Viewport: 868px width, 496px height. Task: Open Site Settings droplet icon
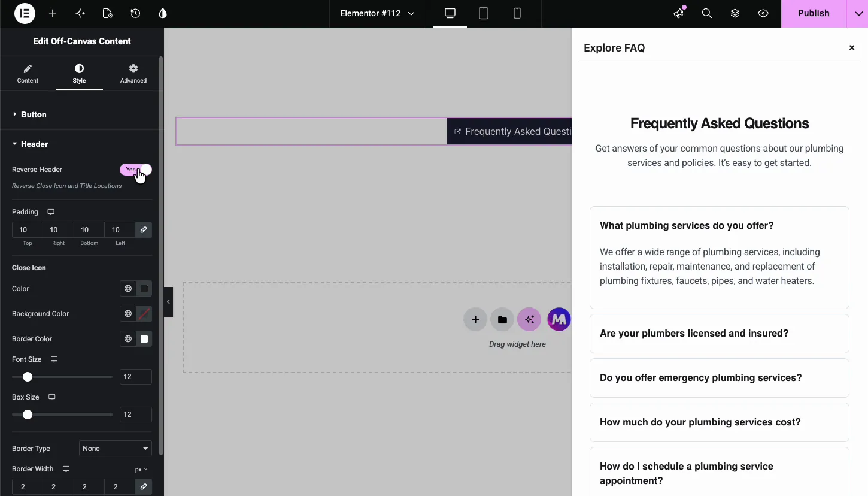pos(163,13)
